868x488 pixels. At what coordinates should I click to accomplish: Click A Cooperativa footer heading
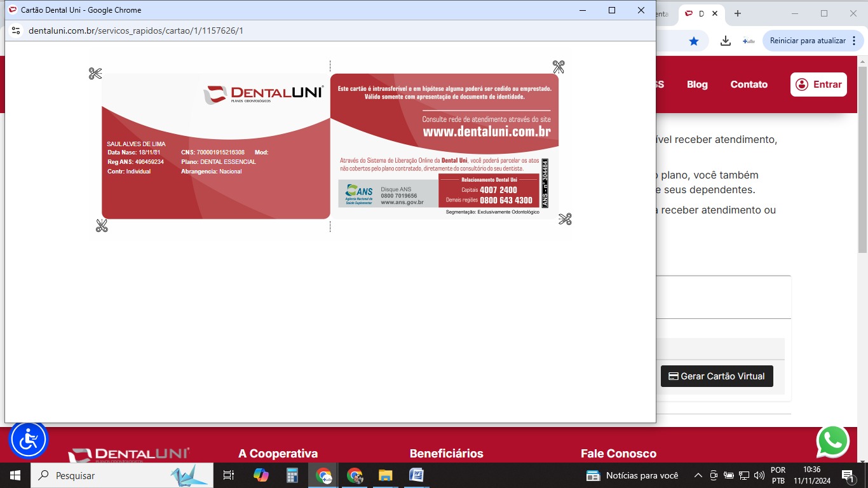click(278, 454)
